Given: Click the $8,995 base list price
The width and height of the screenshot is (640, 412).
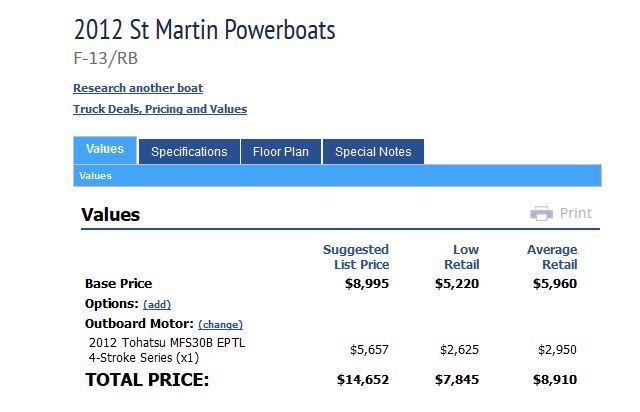Looking at the screenshot, I should [x=367, y=283].
